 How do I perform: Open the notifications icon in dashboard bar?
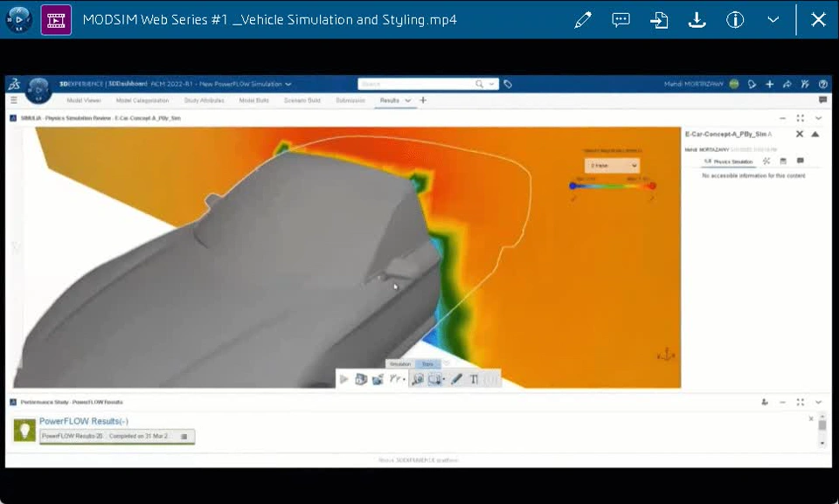[x=752, y=84]
